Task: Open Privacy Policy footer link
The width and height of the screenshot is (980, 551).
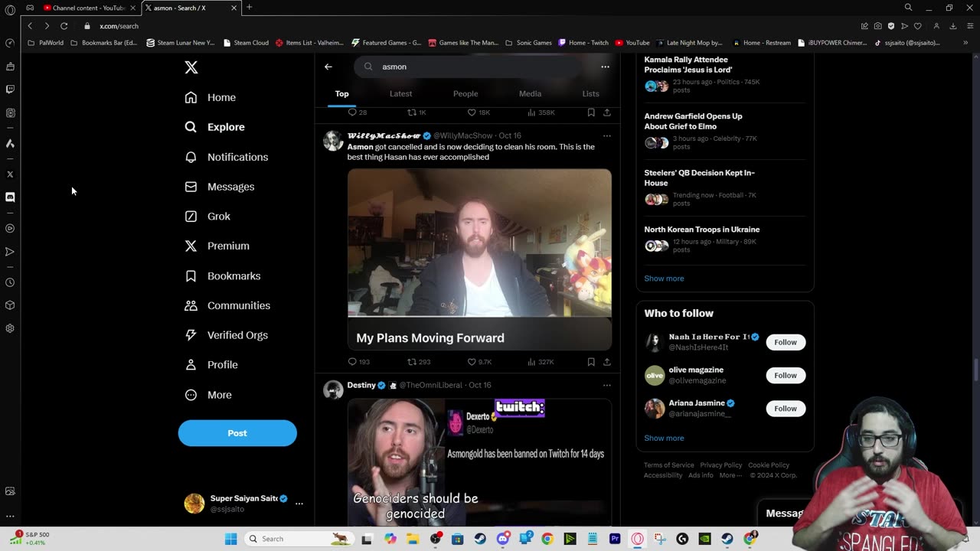Action: point(721,465)
